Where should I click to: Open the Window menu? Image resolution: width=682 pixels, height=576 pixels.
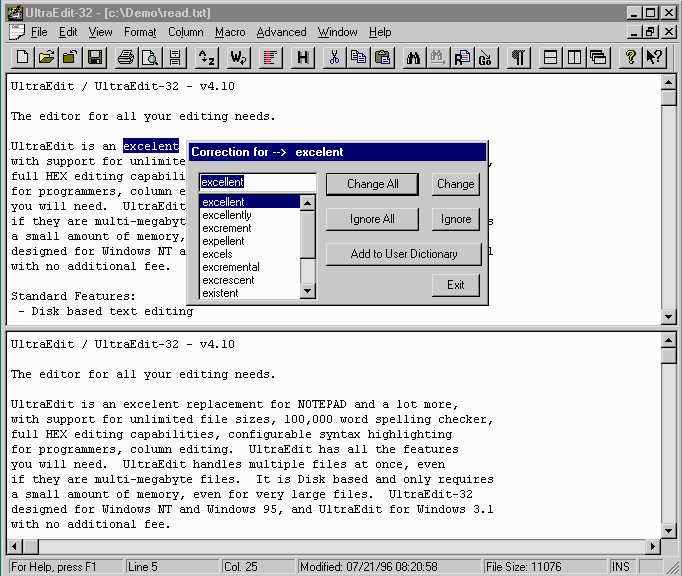click(x=338, y=32)
